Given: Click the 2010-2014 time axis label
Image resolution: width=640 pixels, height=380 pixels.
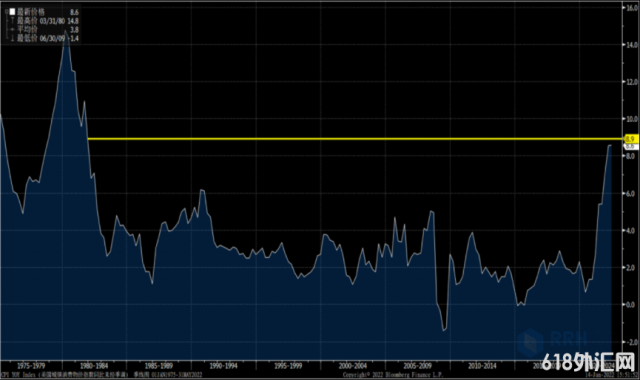Looking at the screenshot, I should coord(482,366).
